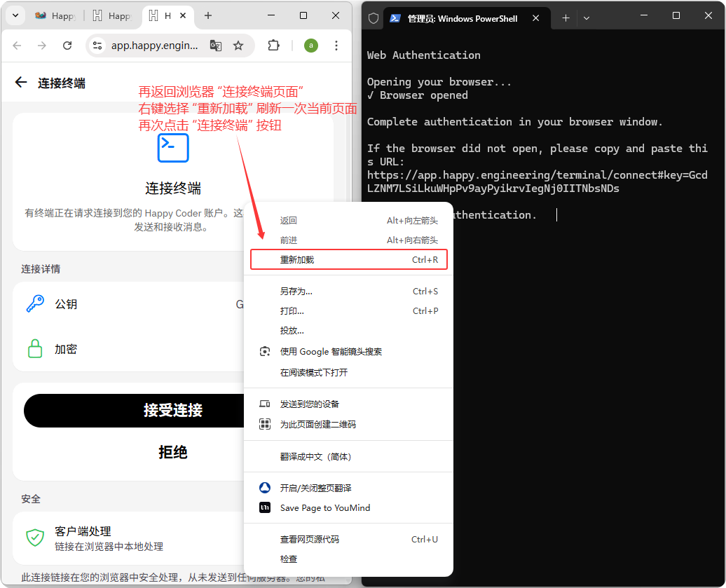The height and width of the screenshot is (588, 726).
Task: Click the browser reload icon
Action: coord(67,46)
